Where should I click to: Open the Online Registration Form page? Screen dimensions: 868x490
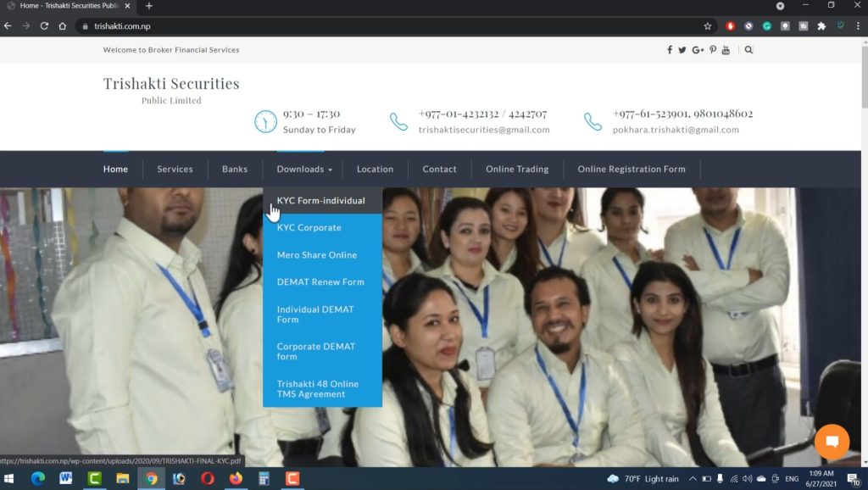(x=631, y=169)
